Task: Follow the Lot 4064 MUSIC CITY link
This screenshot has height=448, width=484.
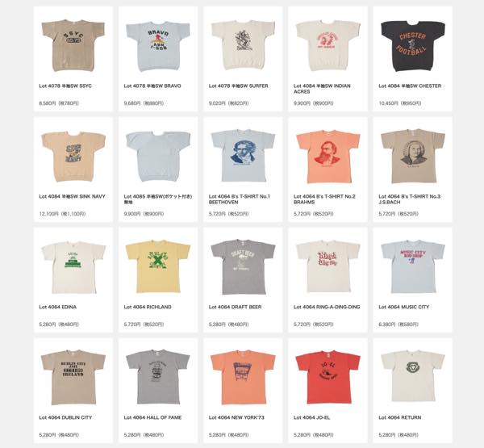Action: (404, 307)
